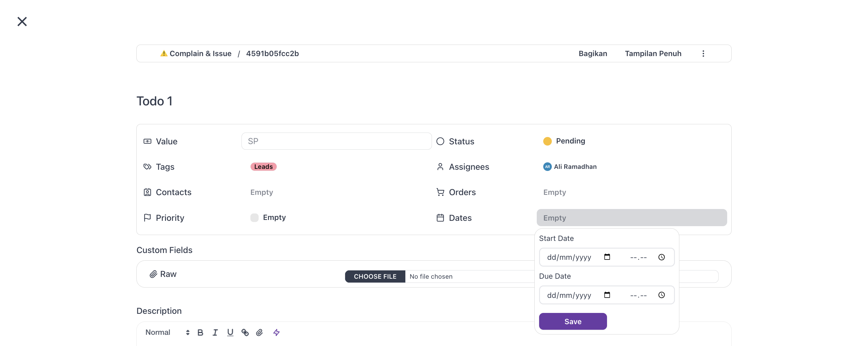Click the yellow Pending status dot
Screen dimensions: 868x346
pos(547,141)
